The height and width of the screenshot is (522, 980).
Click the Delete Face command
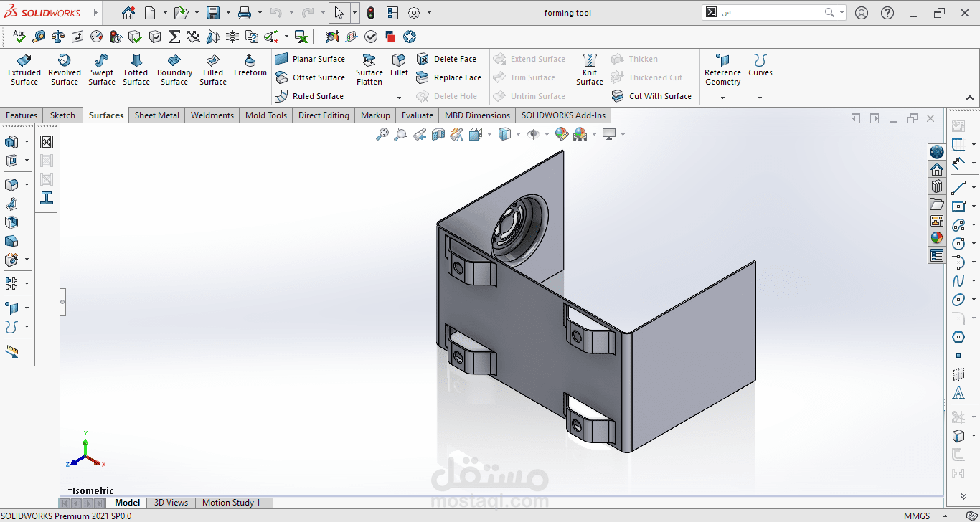446,59
